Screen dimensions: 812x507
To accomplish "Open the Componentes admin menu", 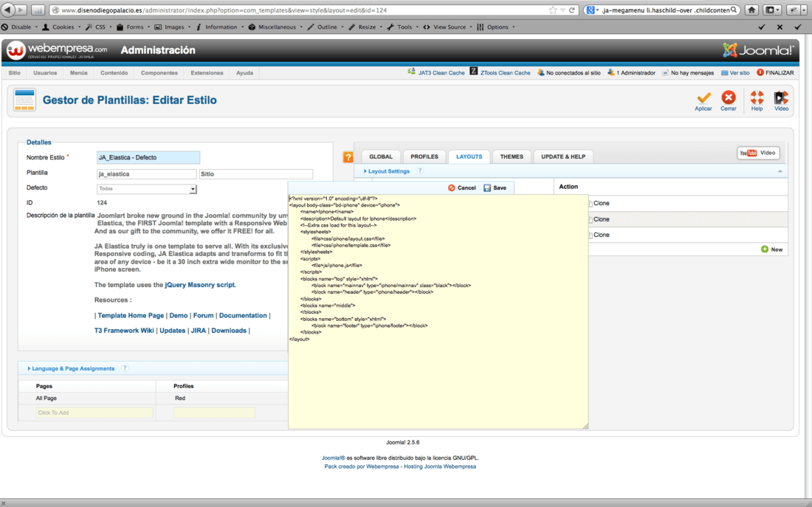I will 159,73.
